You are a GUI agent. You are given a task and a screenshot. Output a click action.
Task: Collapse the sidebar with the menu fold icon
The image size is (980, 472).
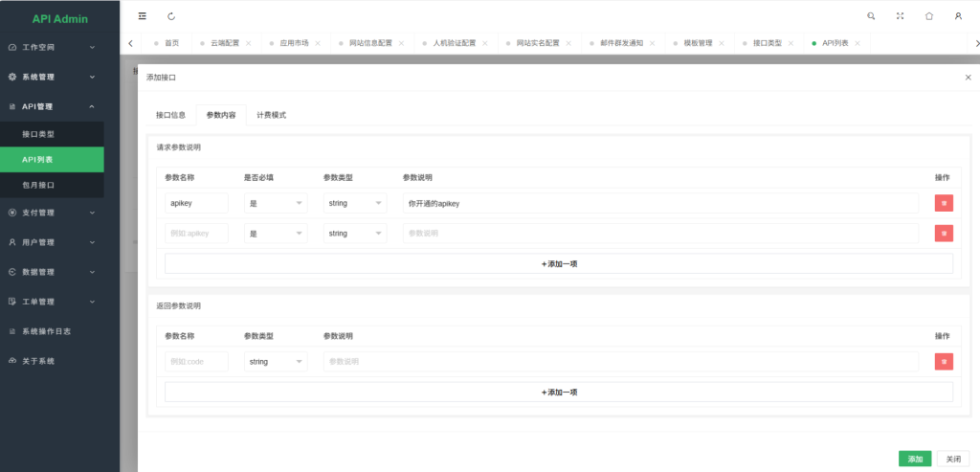click(x=143, y=16)
